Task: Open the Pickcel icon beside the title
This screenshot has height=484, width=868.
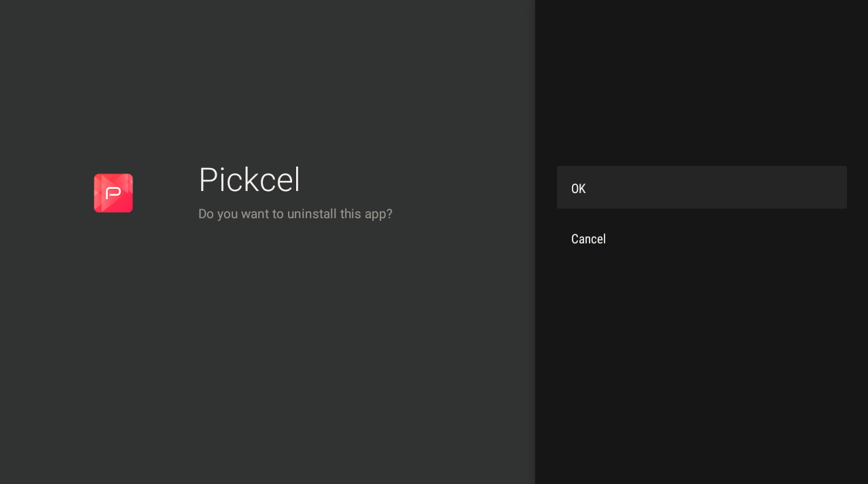Action: click(113, 193)
